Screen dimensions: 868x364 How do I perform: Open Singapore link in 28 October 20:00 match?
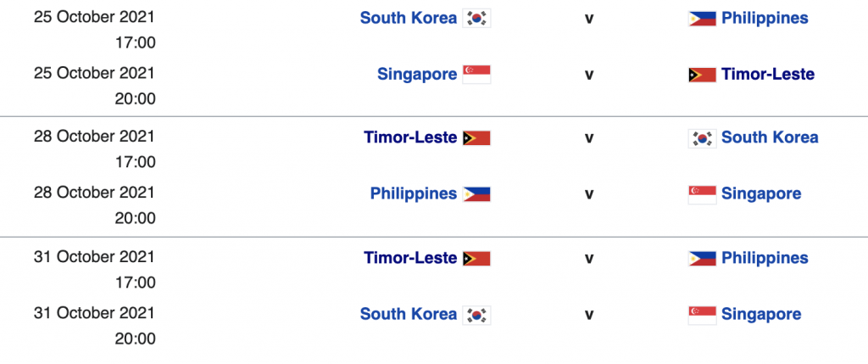(761, 193)
